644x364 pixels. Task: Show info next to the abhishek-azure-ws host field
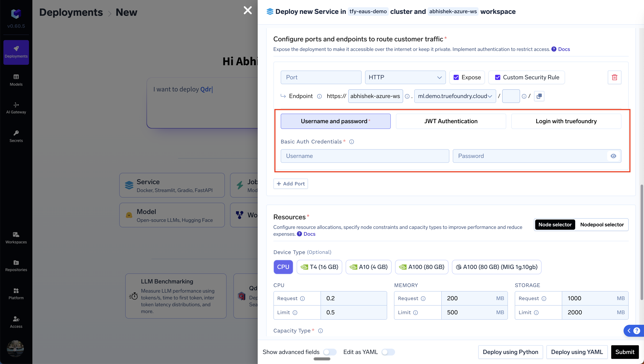point(407,96)
